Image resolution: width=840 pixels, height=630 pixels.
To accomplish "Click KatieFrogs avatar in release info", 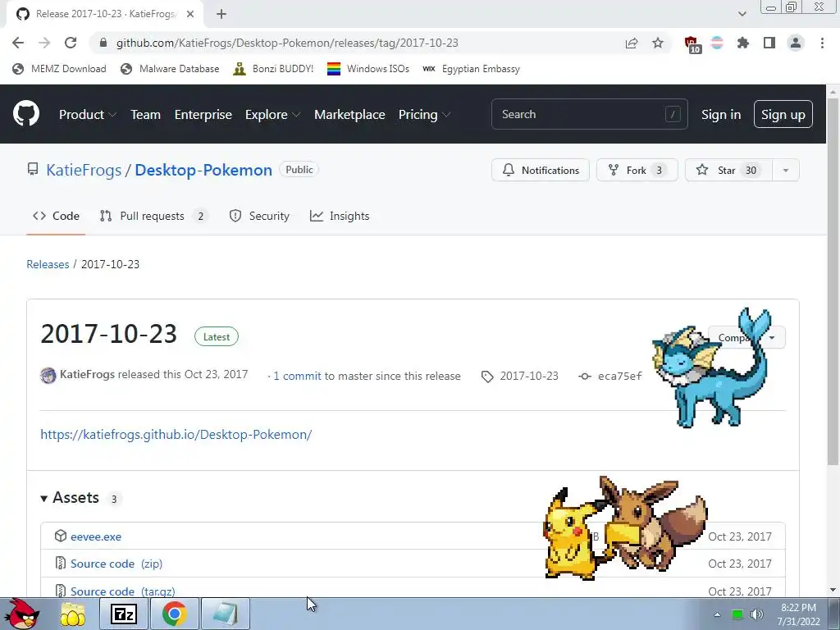I will tap(48, 375).
